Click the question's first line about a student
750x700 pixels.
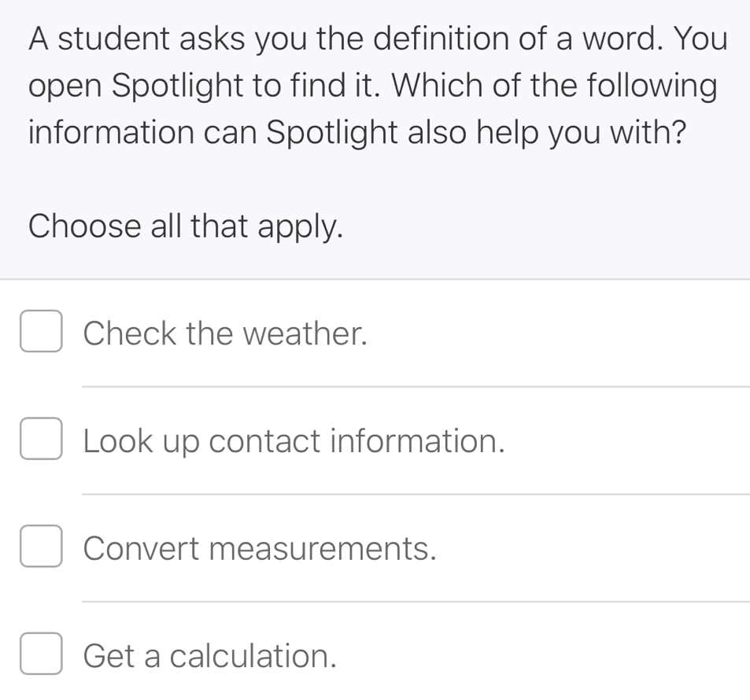[x=378, y=39]
